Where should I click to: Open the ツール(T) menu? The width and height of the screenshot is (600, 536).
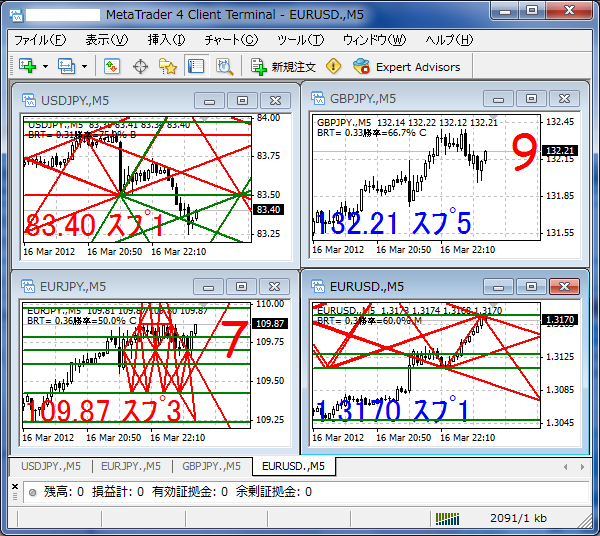[300, 40]
